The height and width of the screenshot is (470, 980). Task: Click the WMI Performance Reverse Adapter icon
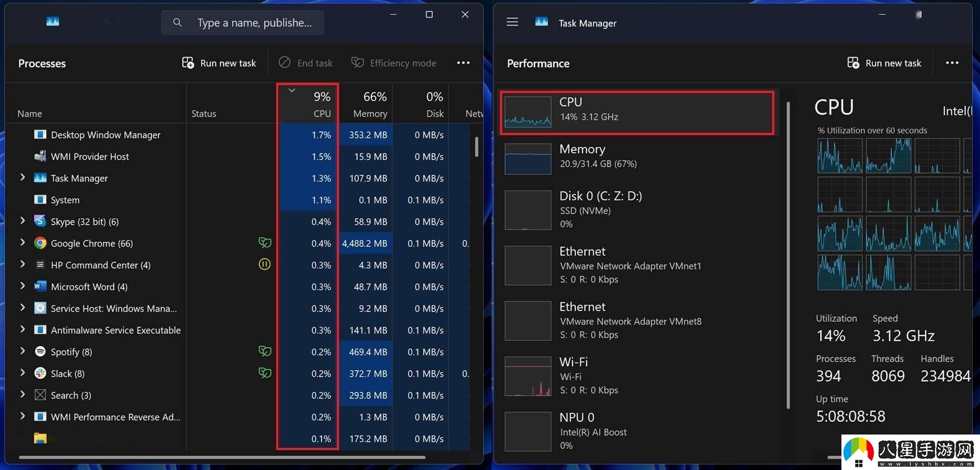coord(40,417)
